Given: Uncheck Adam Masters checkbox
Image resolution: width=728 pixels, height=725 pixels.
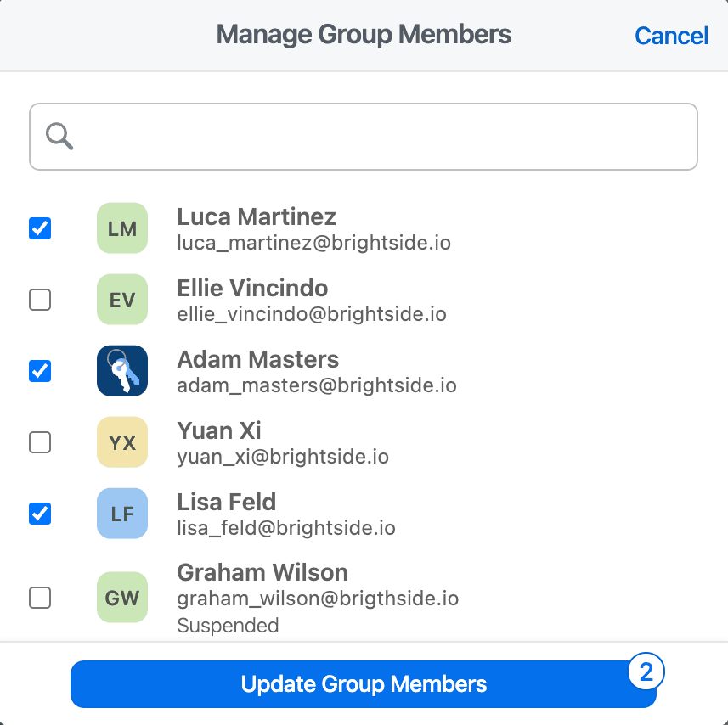Looking at the screenshot, I should (x=40, y=371).
